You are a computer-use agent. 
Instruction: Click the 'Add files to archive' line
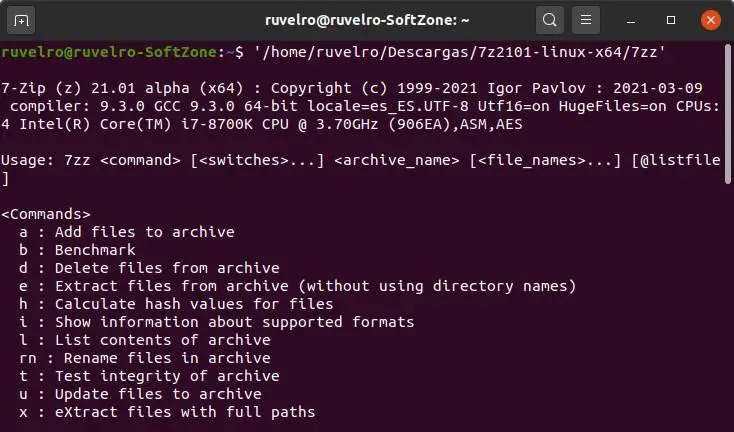coord(127,232)
